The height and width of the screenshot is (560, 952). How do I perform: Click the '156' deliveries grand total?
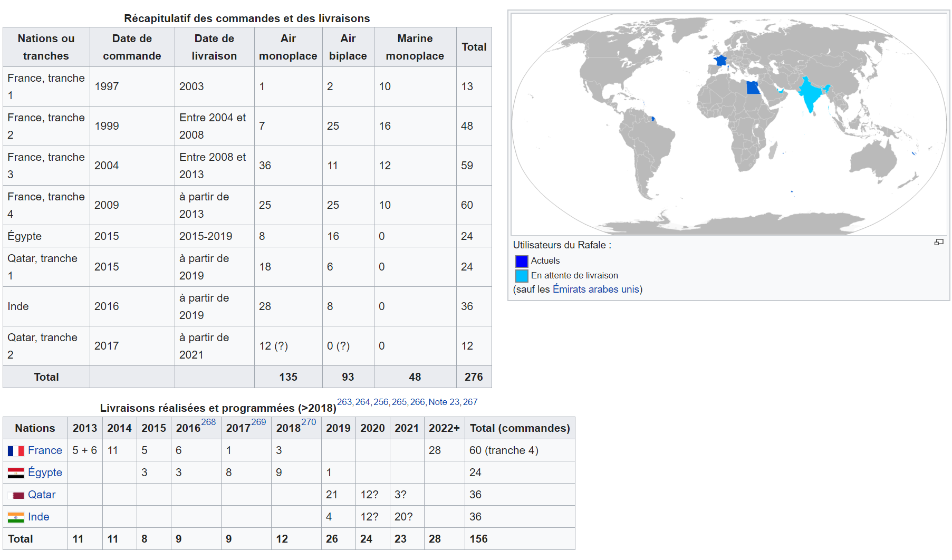(520, 539)
